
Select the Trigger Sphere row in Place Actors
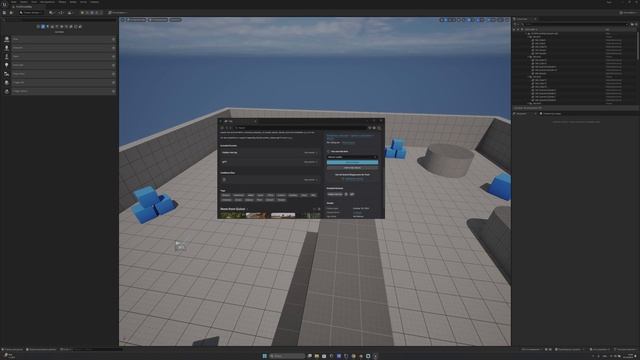click(x=60, y=91)
